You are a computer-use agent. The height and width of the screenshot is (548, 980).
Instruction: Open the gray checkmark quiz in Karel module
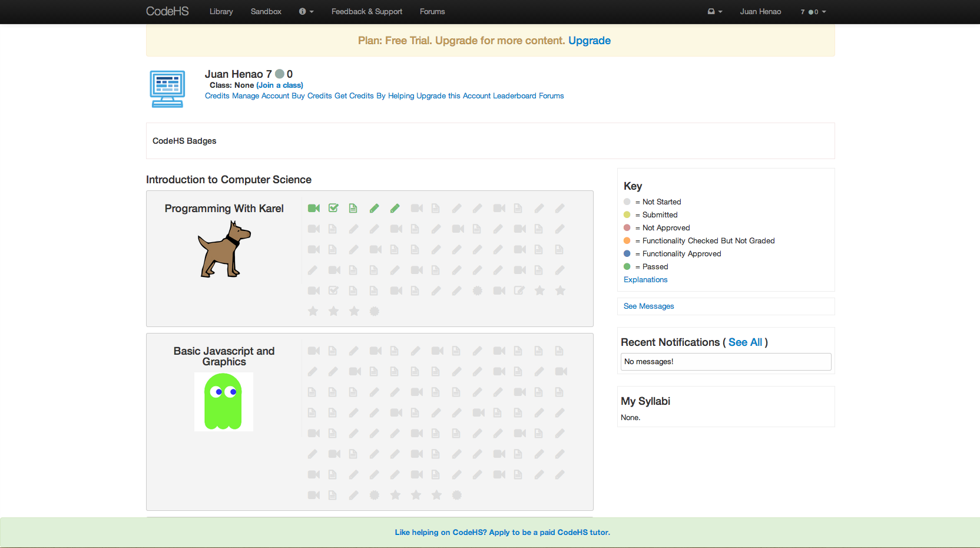[333, 290]
